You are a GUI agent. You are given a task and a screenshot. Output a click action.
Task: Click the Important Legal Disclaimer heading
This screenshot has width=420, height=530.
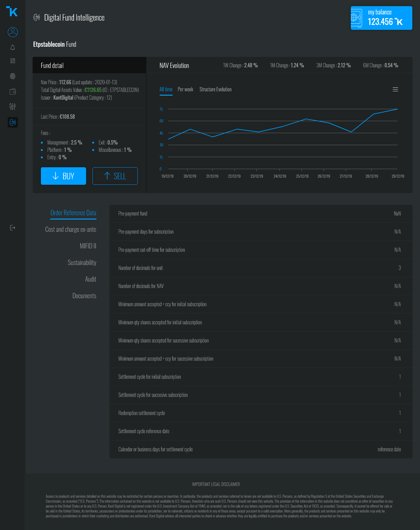(x=216, y=485)
